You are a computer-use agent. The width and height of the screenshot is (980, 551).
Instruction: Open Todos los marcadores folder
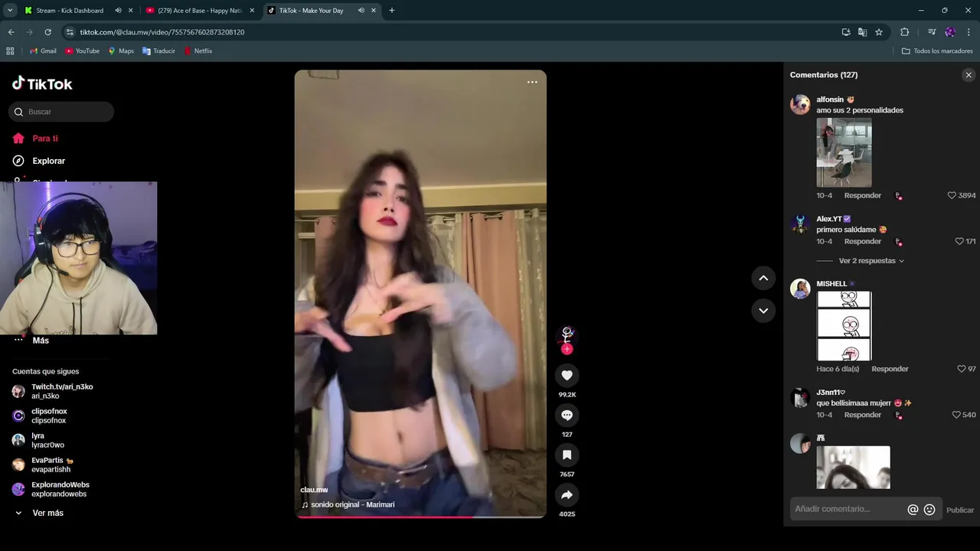[937, 51]
